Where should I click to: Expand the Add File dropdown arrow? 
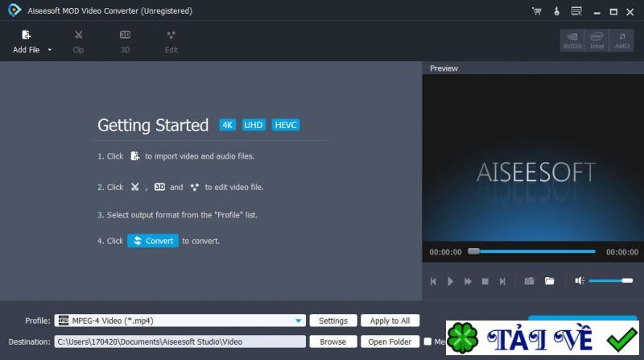(50, 50)
